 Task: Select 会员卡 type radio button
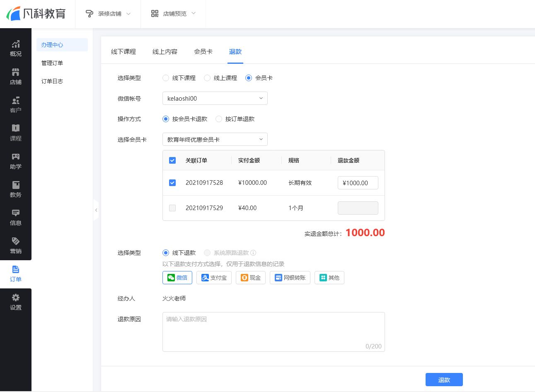pos(249,78)
